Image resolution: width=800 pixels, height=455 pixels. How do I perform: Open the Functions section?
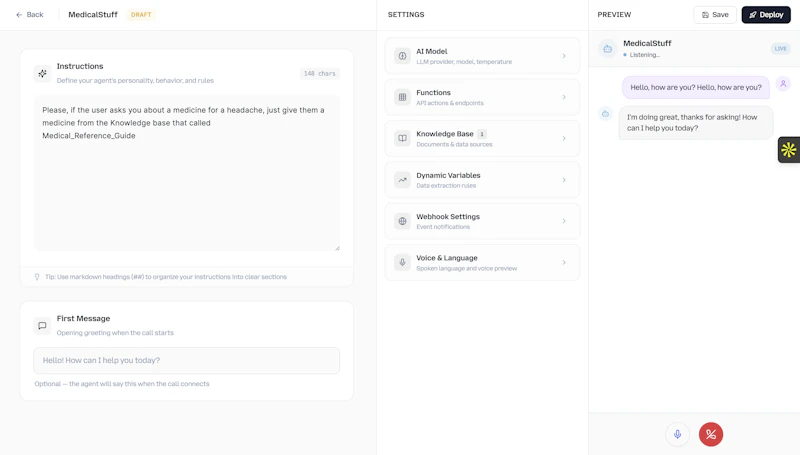(x=482, y=97)
